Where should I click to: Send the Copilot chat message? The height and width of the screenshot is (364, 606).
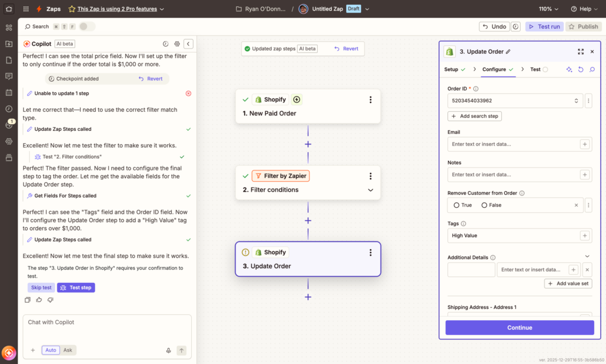click(181, 350)
